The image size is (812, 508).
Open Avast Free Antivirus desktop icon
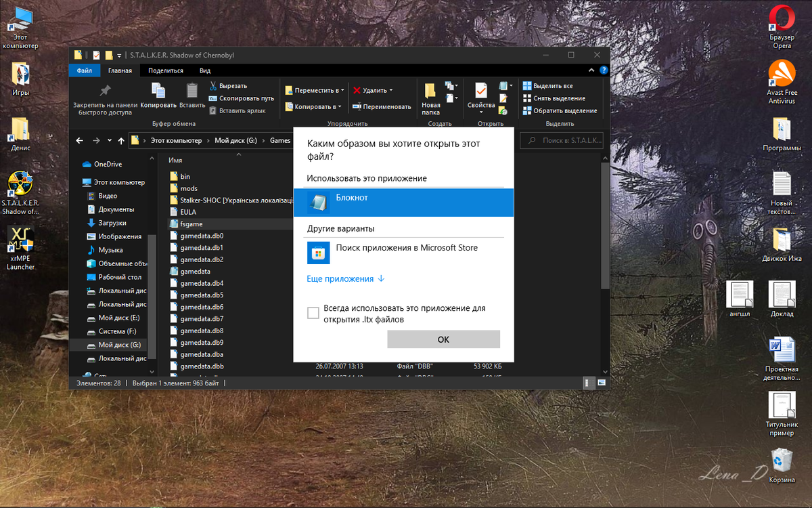pyautogui.click(x=782, y=82)
